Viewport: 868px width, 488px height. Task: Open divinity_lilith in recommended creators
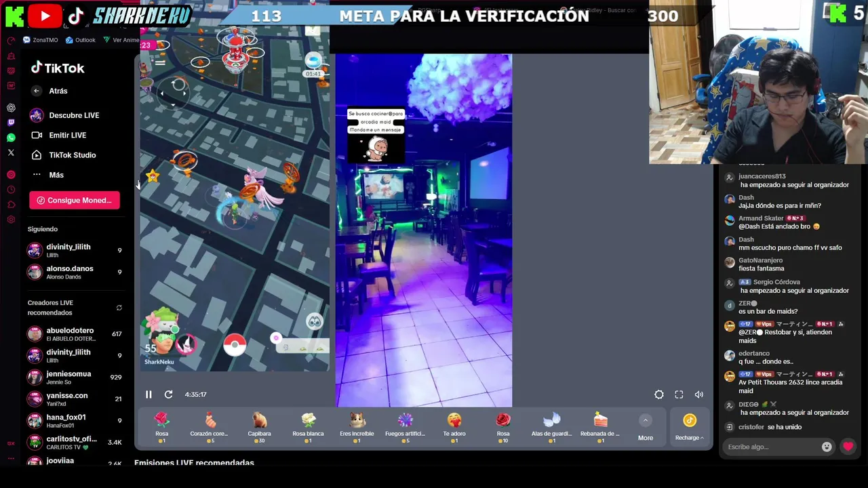75,356
